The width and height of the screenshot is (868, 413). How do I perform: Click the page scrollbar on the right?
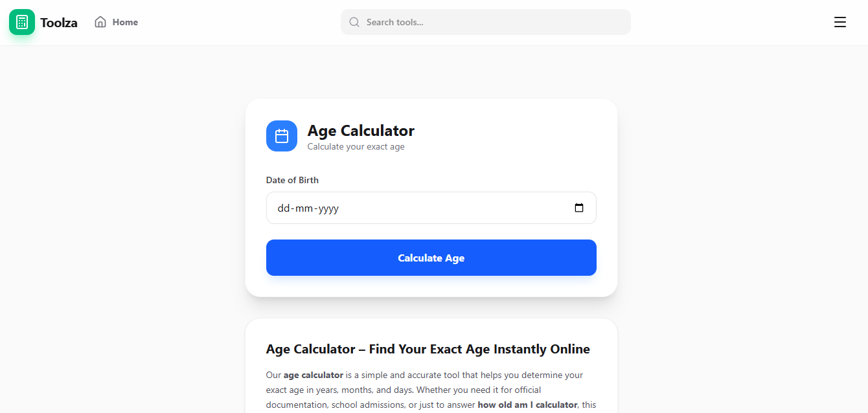(x=864, y=194)
